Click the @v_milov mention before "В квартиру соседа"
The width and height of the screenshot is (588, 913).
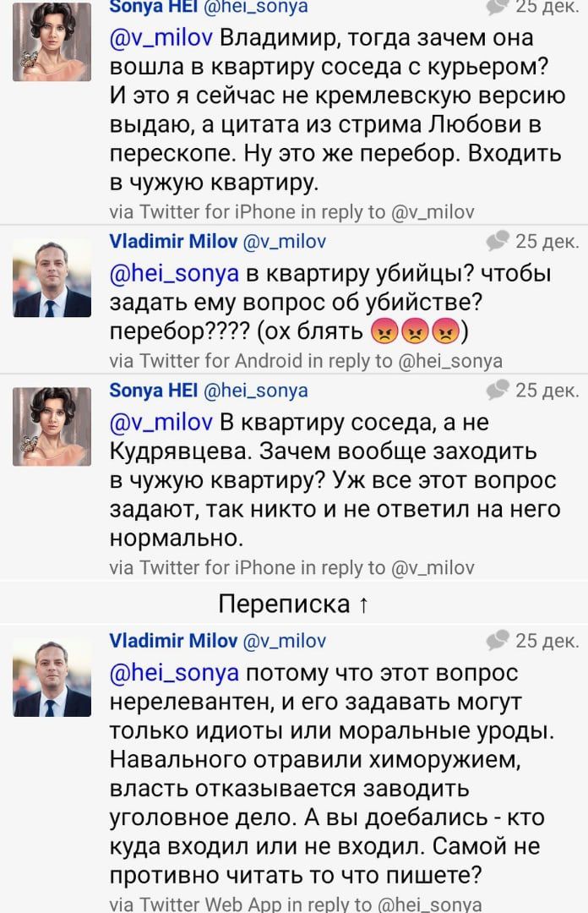pyautogui.click(x=162, y=422)
